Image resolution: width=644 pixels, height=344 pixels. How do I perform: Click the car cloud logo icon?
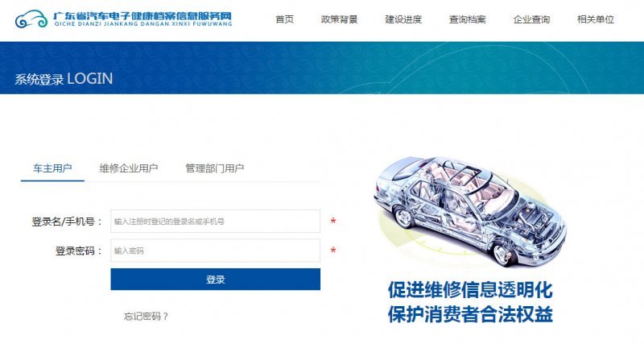[x=31, y=19]
